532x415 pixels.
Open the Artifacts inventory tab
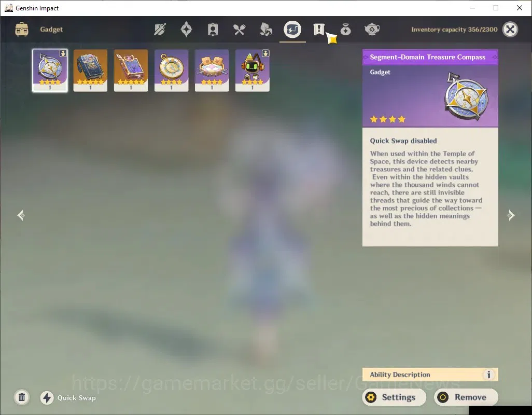[x=186, y=30]
